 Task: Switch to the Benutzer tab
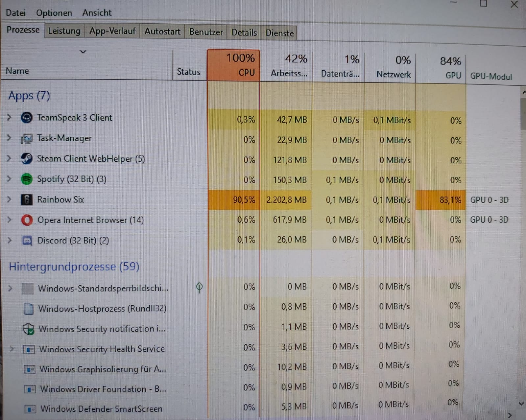pyautogui.click(x=206, y=32)
